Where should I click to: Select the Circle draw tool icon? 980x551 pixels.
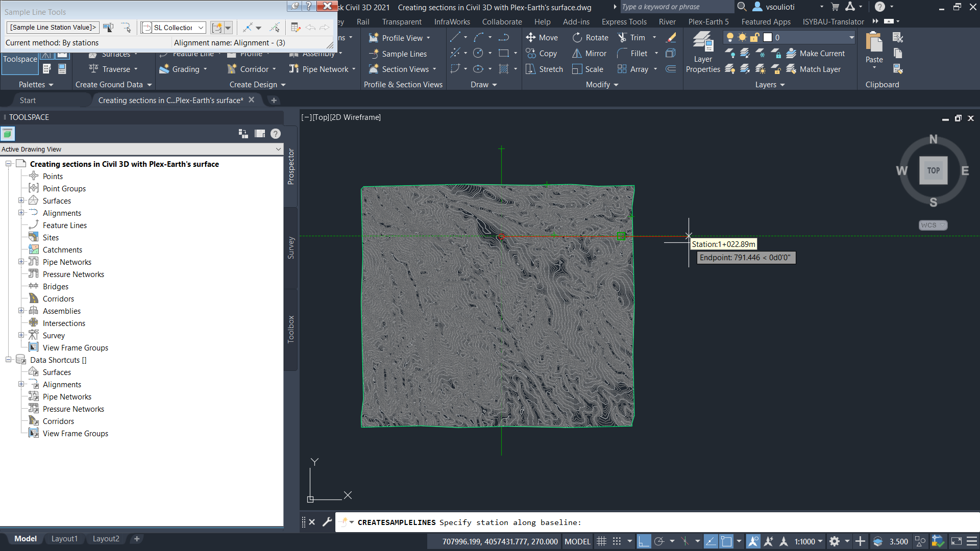[x=478, y=53]
